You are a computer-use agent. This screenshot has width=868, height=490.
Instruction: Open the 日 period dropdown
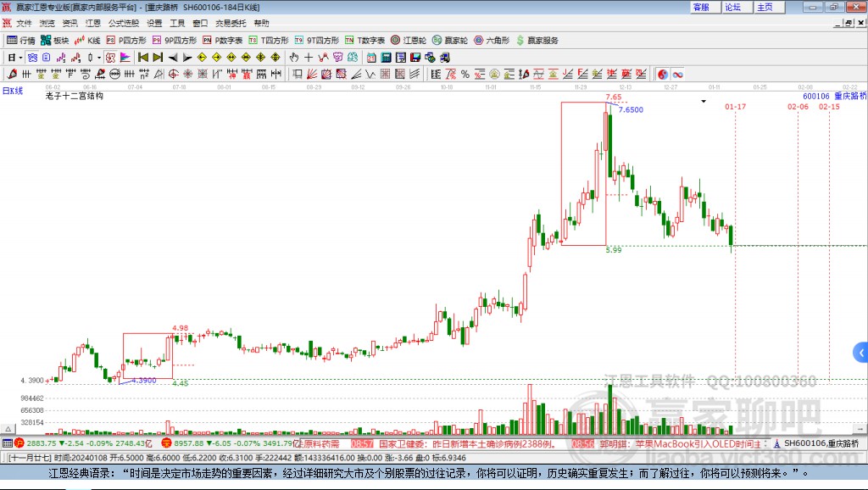[14, 58]
